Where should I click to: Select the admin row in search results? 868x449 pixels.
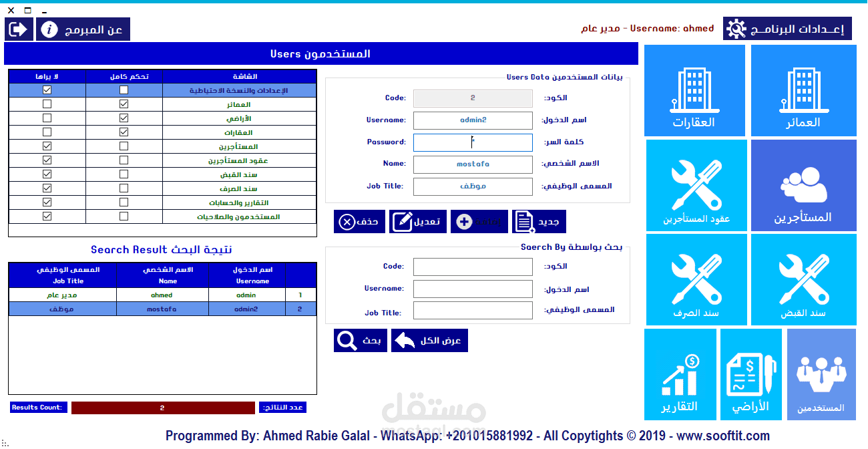[x=162, y=295]
